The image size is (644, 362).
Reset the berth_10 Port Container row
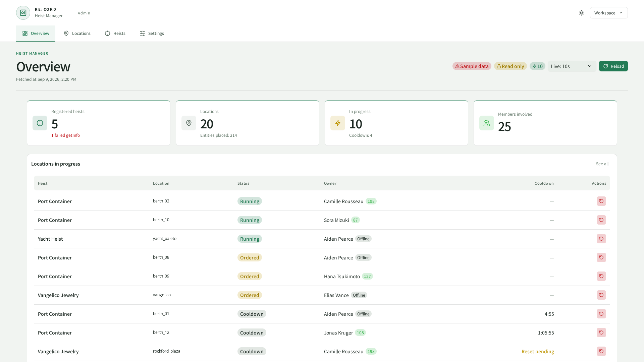click(601, 220)
